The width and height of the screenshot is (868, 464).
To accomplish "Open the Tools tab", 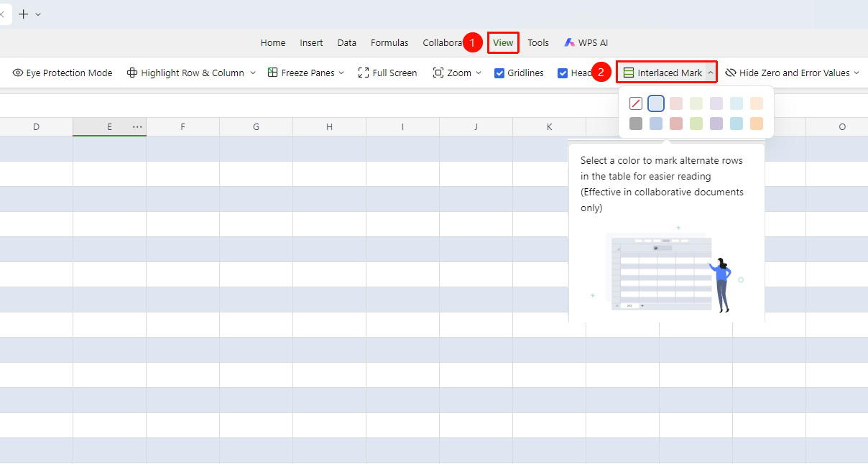I will click(x=538, y=42).
